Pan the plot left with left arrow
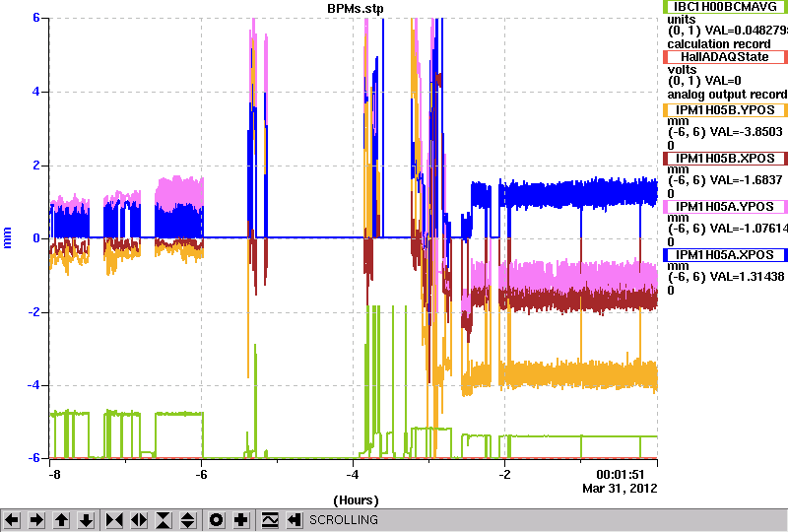This screenshot has height=532, width=788. pos(12,520)
